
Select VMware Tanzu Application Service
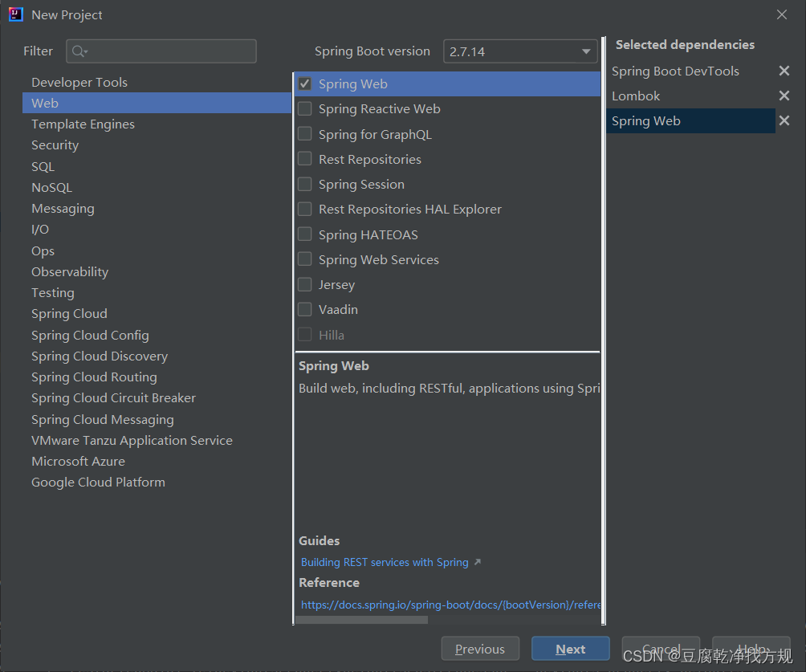pos(157,441)
